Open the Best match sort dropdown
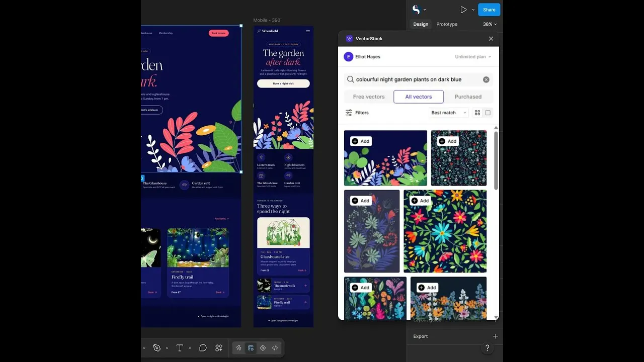The height and width of the screenshot is (362, 644). click(449, 113)
